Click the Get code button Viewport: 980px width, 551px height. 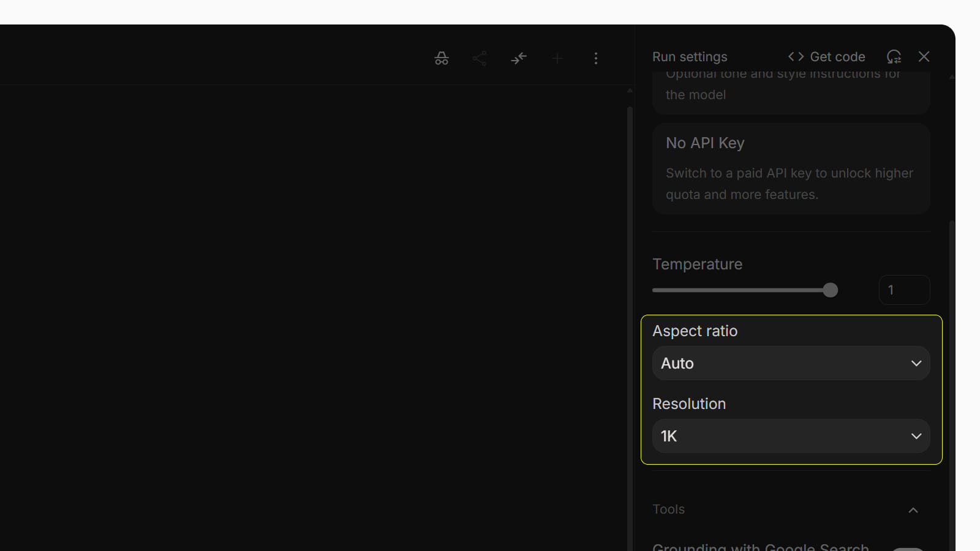click(827, 57)
